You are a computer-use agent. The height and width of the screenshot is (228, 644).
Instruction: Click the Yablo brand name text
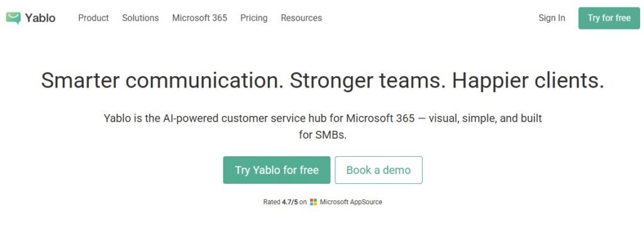tap(40, 18)
